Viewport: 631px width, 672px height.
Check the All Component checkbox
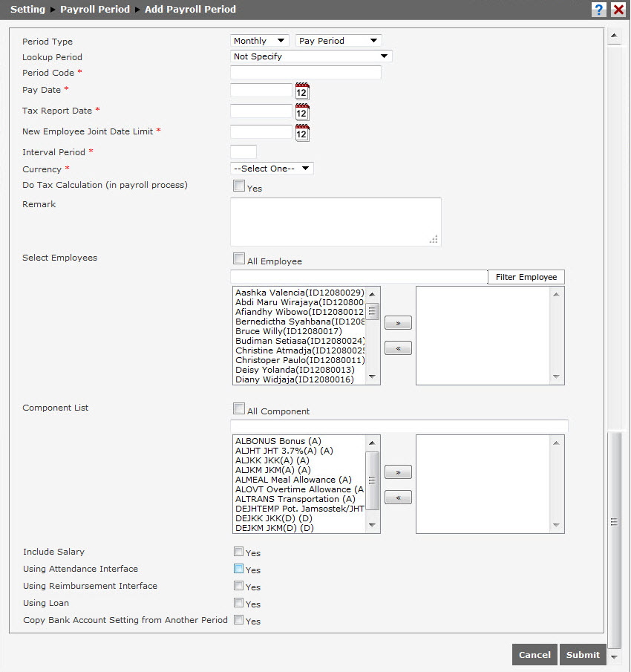click(x=239, y=407)
